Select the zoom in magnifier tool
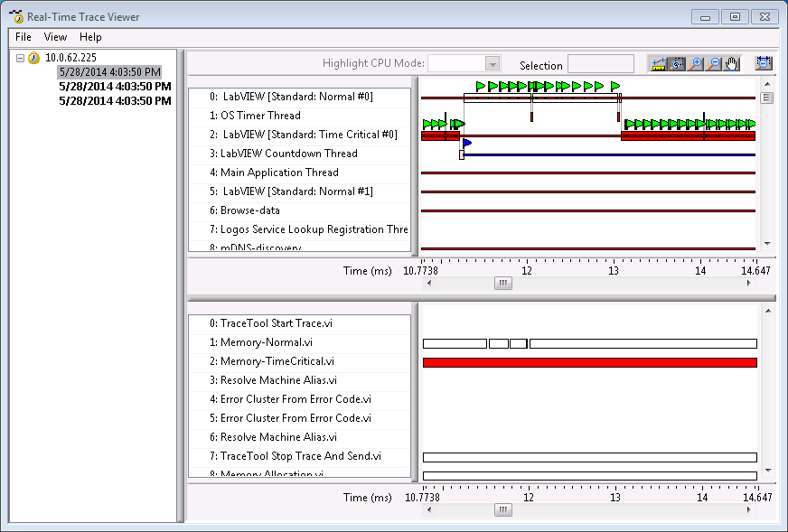788x532 pixels. coord(695,64)
